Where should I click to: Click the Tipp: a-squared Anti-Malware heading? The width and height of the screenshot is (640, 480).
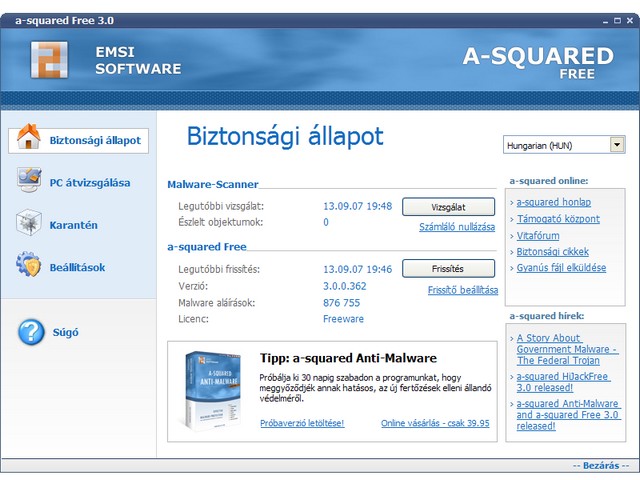(x=348, y=358)
